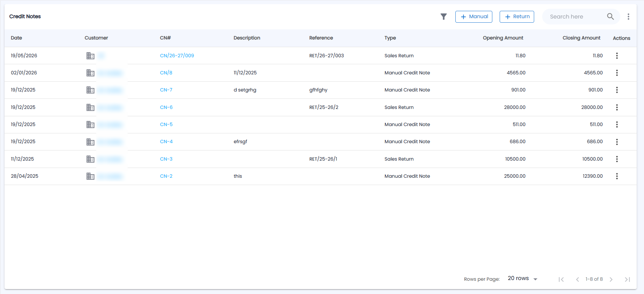Image resolution: width=644 pixels, height=294 pixels.
Task: Select closing amount 12390.00 cell
Action: [x=592, y=176]
